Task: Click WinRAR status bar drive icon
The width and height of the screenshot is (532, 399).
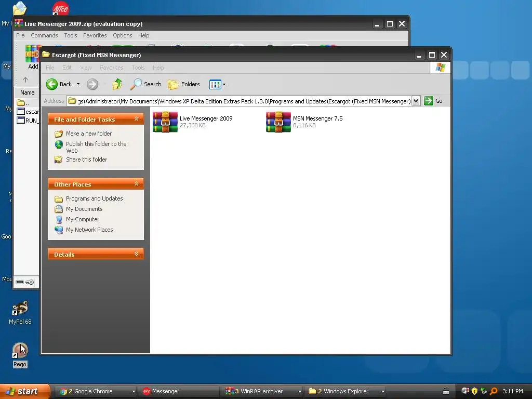Action: (20, 282)
